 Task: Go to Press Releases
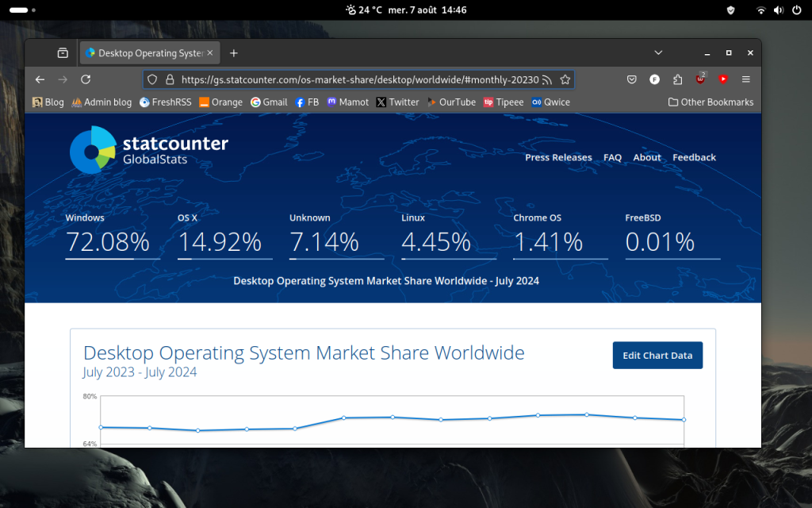click(x=558, y=158)
